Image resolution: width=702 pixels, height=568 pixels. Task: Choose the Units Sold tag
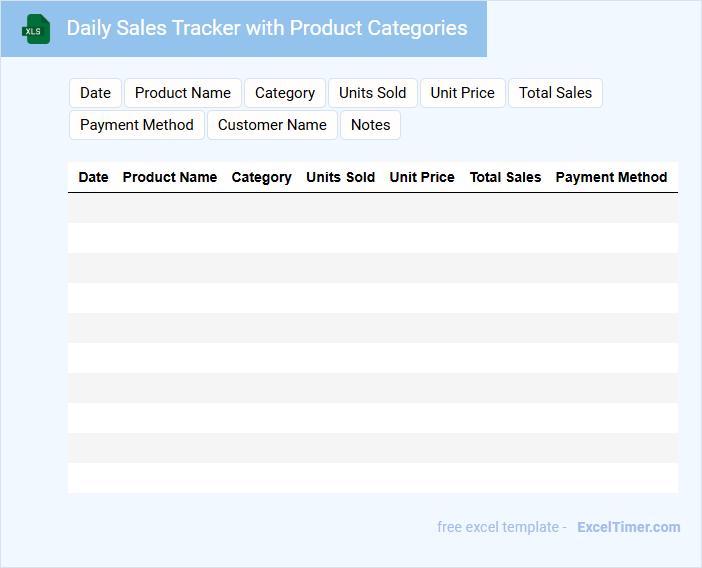[x=372, y=93]
